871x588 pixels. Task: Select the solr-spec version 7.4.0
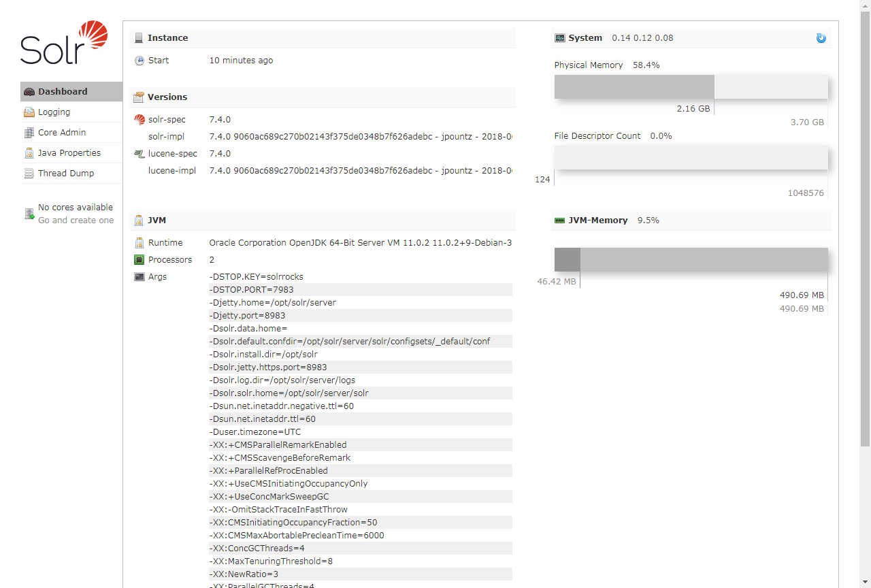[x=220, y=120]
